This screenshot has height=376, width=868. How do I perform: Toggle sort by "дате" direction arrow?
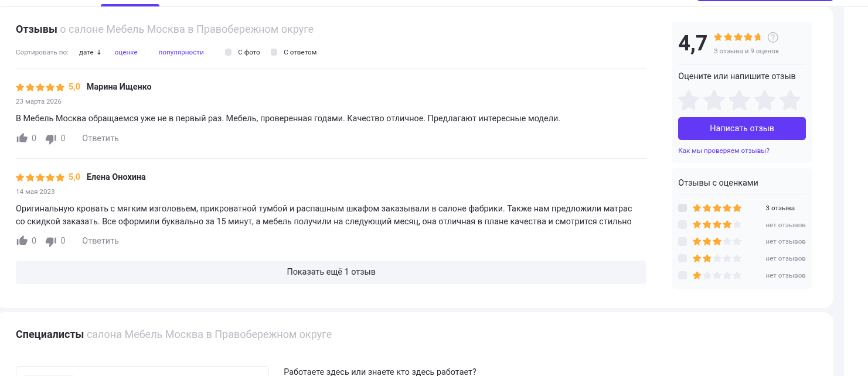click(99, 52)
